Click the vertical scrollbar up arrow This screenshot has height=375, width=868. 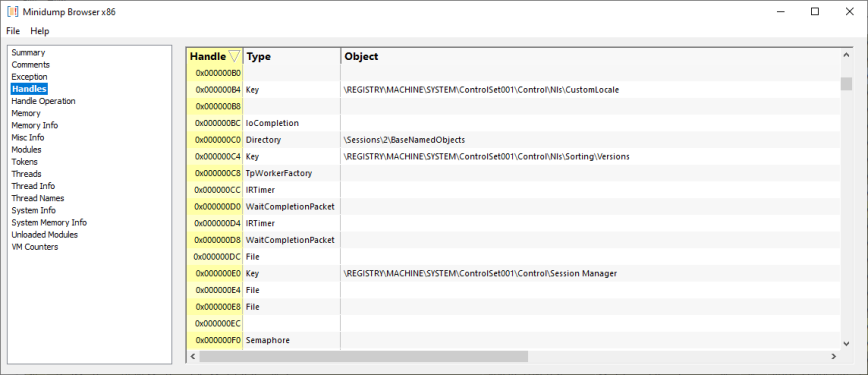[x=846, y=55]
